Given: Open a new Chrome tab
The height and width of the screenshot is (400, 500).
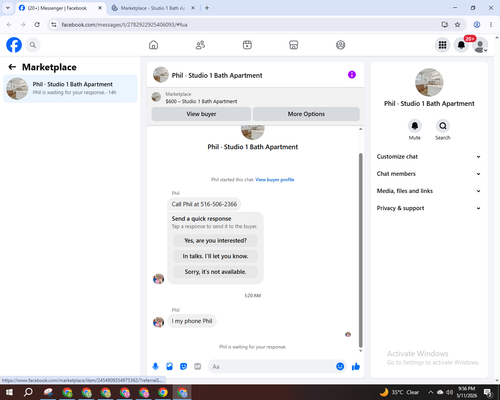Looking at the screenshot, I should pos(207,8).
